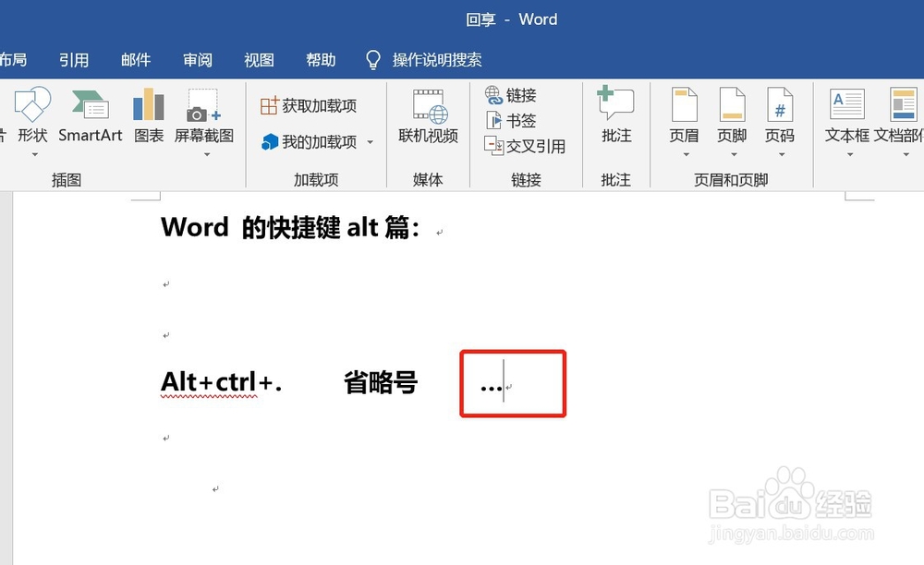924x565 pixels.
Task: Switch to the References (引用) tab
Action: [x=74, y=59]
